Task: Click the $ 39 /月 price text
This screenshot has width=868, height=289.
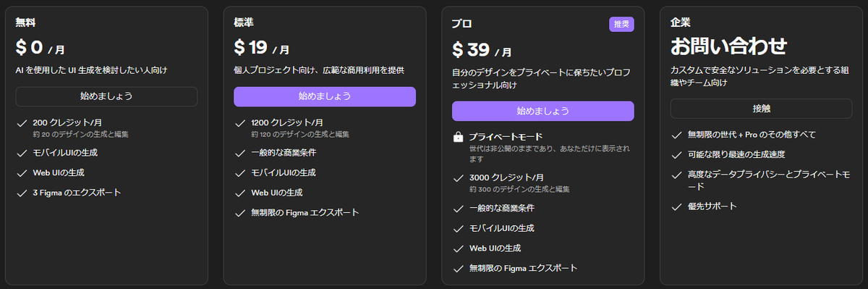Action: tap(482, 49)
